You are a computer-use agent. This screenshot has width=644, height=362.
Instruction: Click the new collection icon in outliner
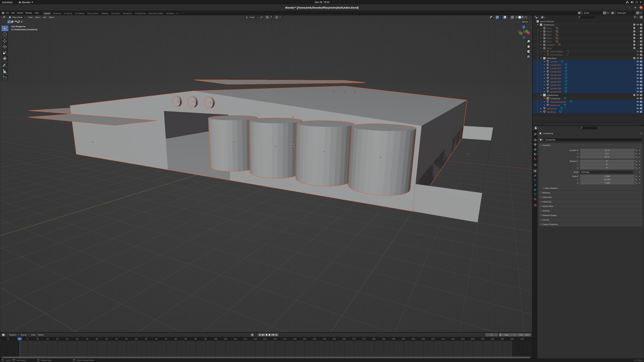tap(641, 17)
